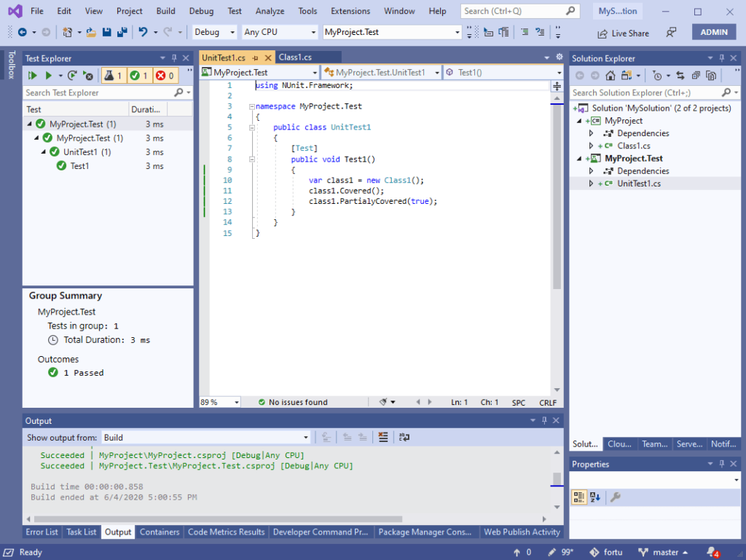
Task: Run all tests in Test Explorer
Action: (x=32, y=75)
